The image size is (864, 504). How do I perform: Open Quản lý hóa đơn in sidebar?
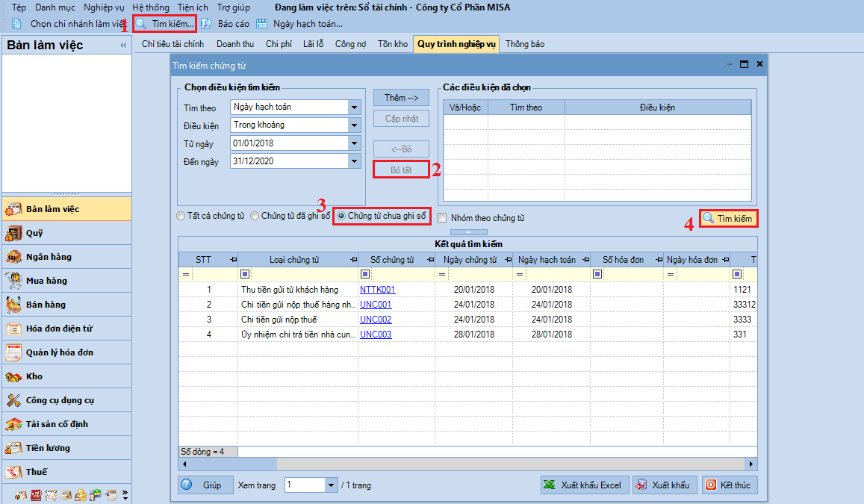click(x=66, y=352)
